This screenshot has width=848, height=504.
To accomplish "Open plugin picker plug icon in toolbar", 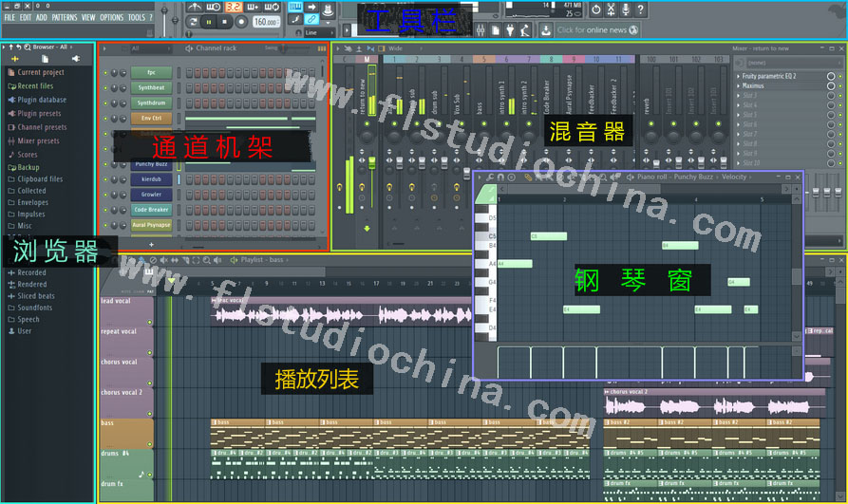I will [x=510, y=30].
